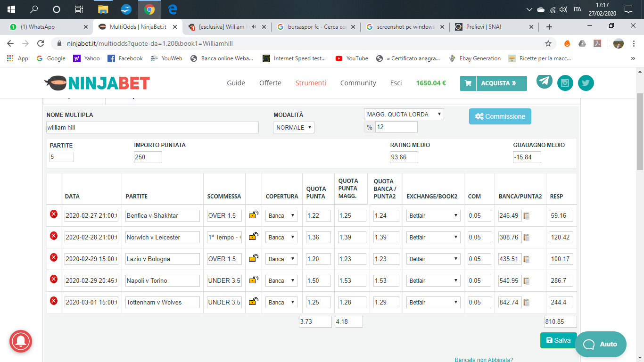The width and height of the screenshot is (644, 362).
Task: Click the Salva button
Action: tap(558, 340)
